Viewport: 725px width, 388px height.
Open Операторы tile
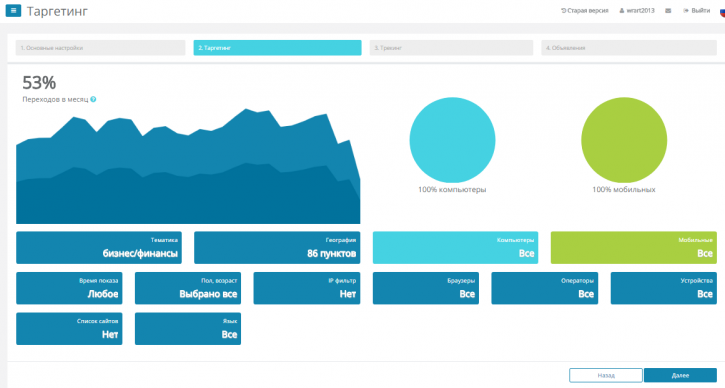[x=545, y=288]
